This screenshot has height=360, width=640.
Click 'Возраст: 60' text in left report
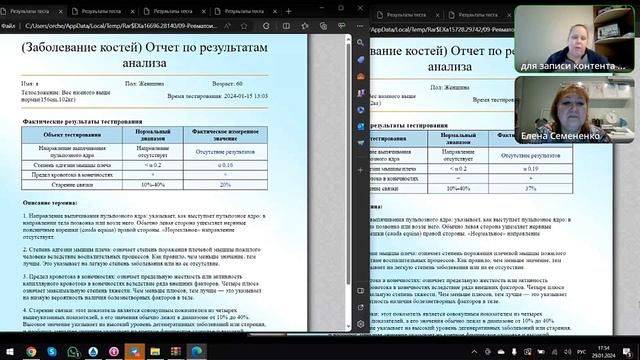point(227,84)
